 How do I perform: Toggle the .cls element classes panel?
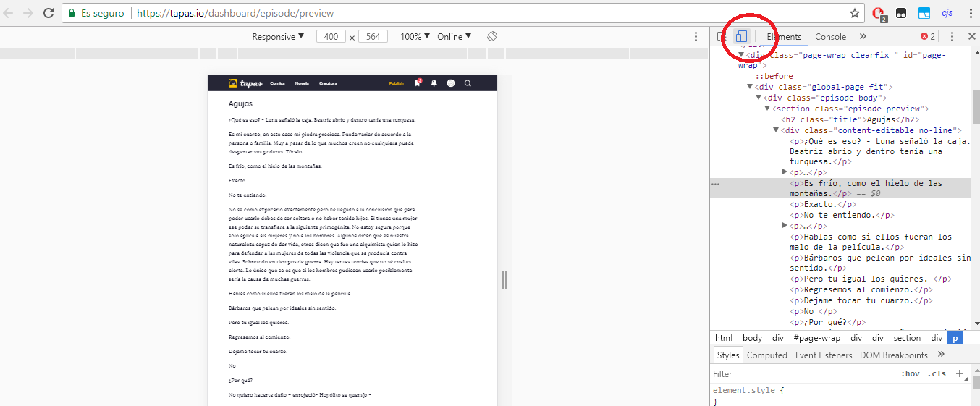click(937, 374)
